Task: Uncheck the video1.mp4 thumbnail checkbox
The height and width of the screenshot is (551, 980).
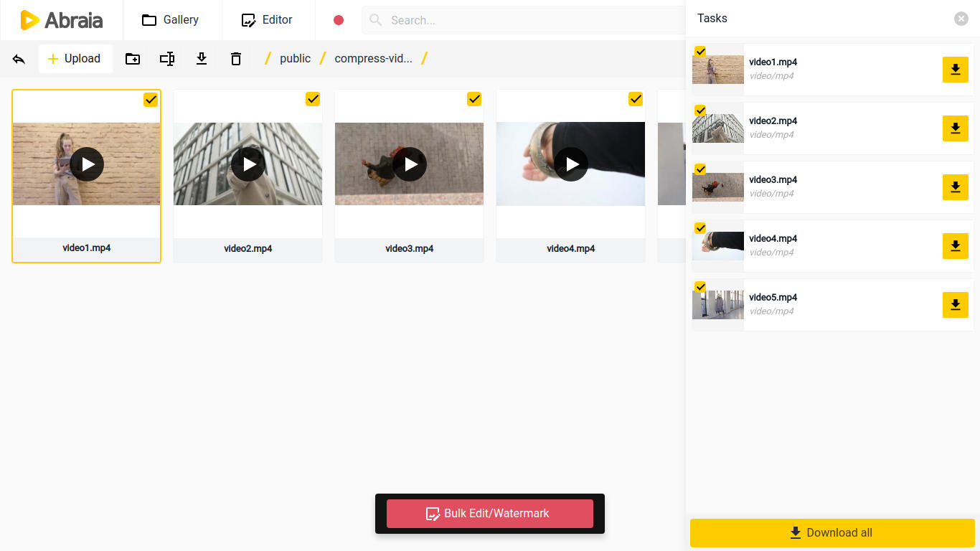Action: tap(151, 100)
